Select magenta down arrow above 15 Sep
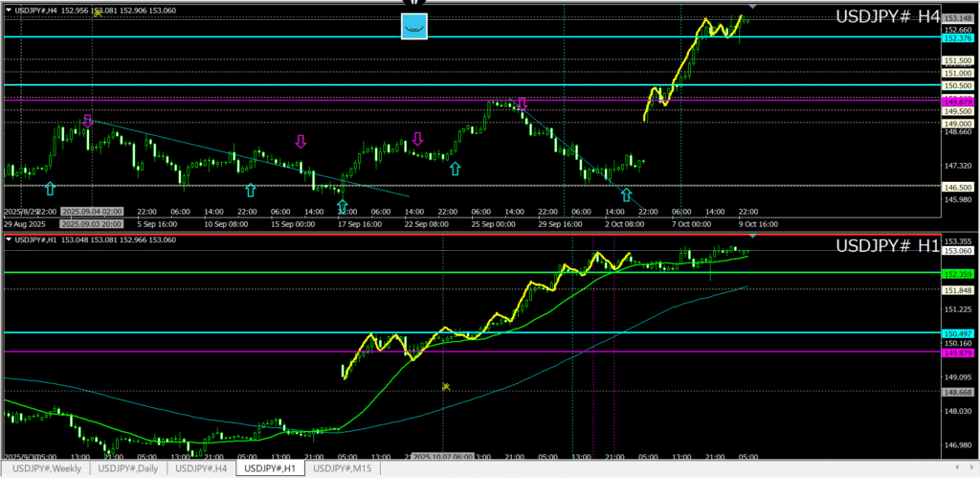The width and height of the screenshot is (980, 478). (x=301, y=142)
